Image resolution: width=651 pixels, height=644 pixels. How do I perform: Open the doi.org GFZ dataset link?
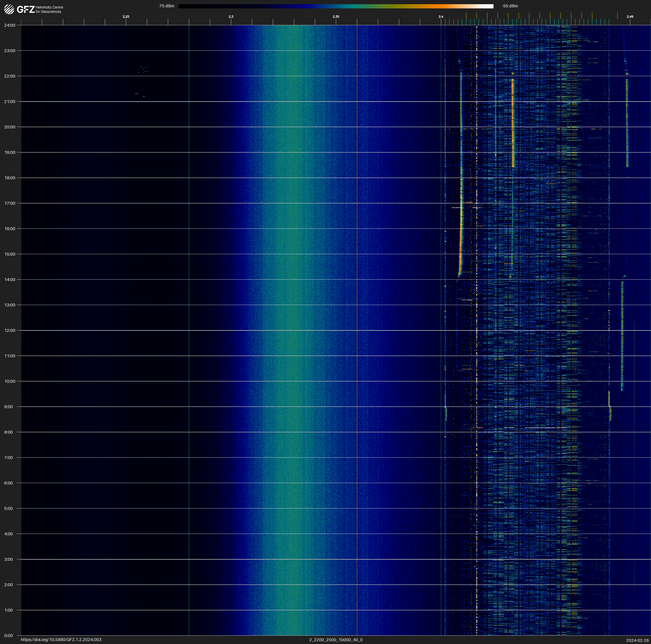pos(61,640)
